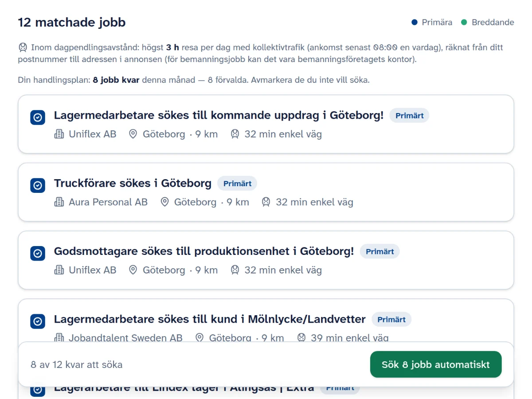Screen dimensions: 532x399
Task: Click the 12 matchade jobb heading
Action: pyautogui.click(x=72, y=22)
